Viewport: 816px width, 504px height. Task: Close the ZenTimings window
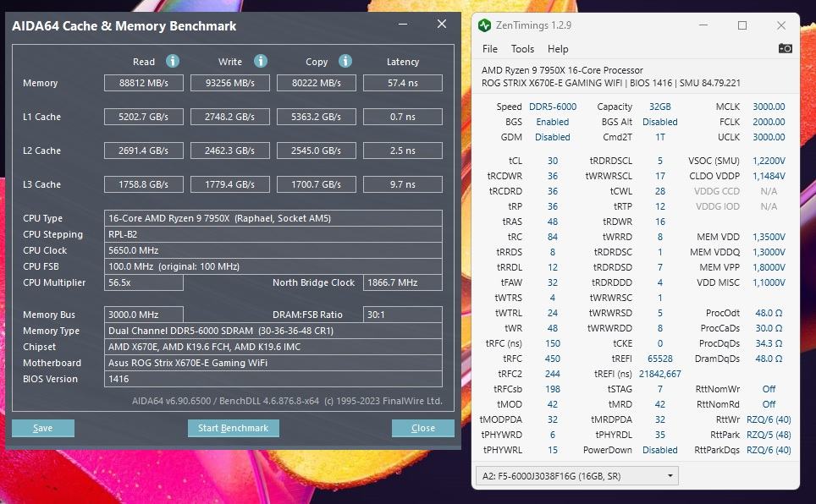pyautogui.click(x=781, y=25)
